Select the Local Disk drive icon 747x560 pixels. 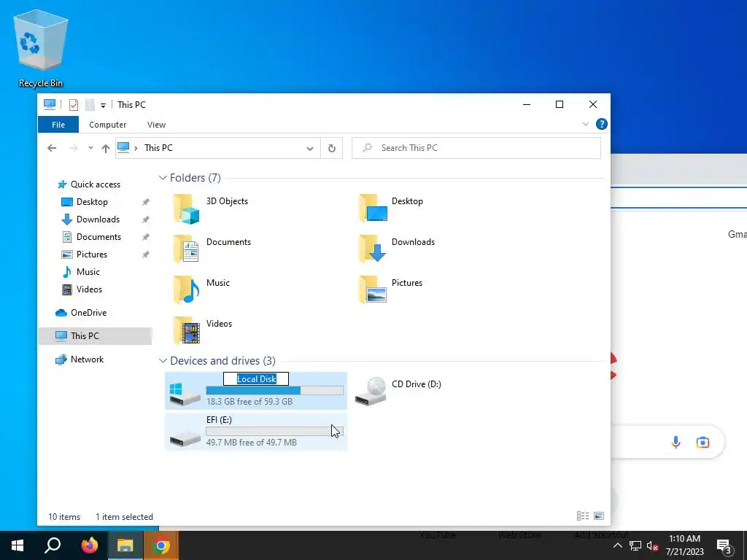[x=185, y=393]
